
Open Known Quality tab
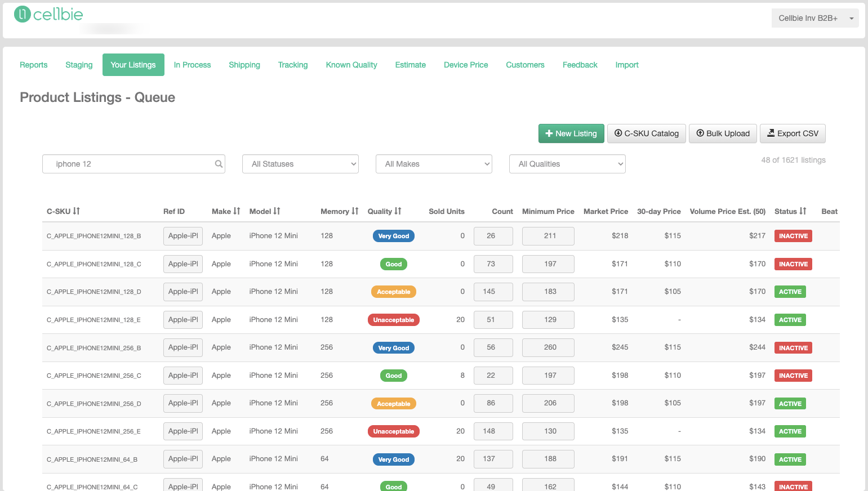351,65
